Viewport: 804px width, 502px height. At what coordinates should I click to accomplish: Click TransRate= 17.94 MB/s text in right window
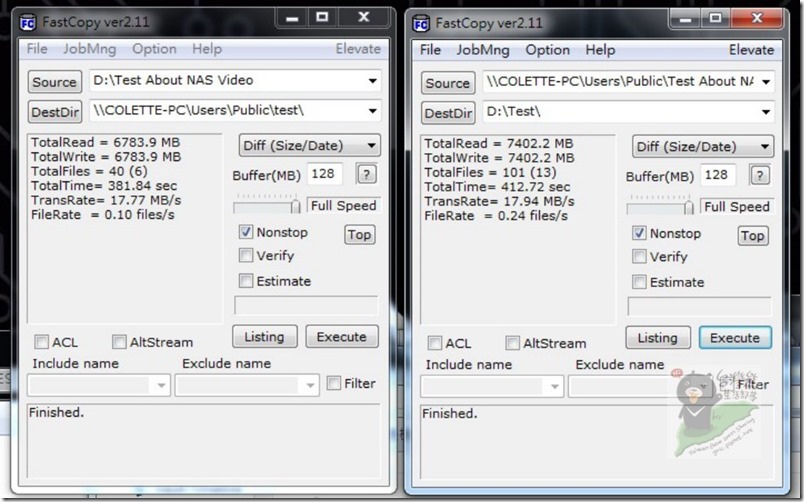499,201
